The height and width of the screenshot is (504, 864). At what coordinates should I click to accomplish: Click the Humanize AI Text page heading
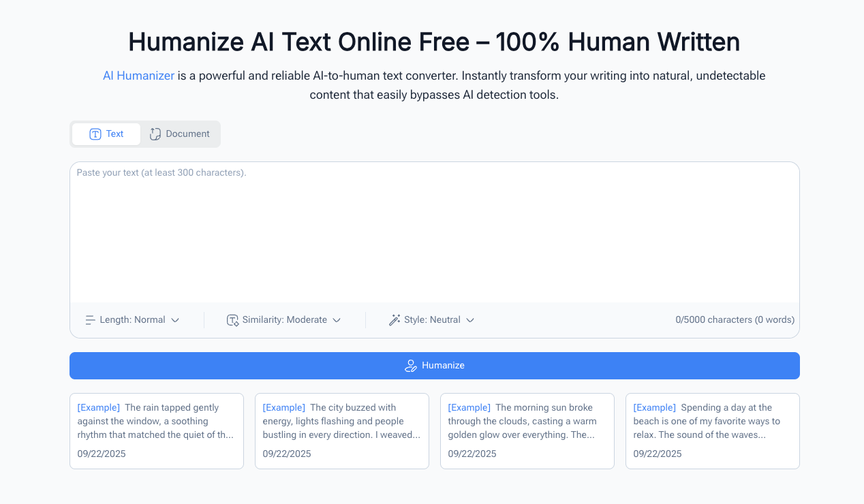[434, 42]
